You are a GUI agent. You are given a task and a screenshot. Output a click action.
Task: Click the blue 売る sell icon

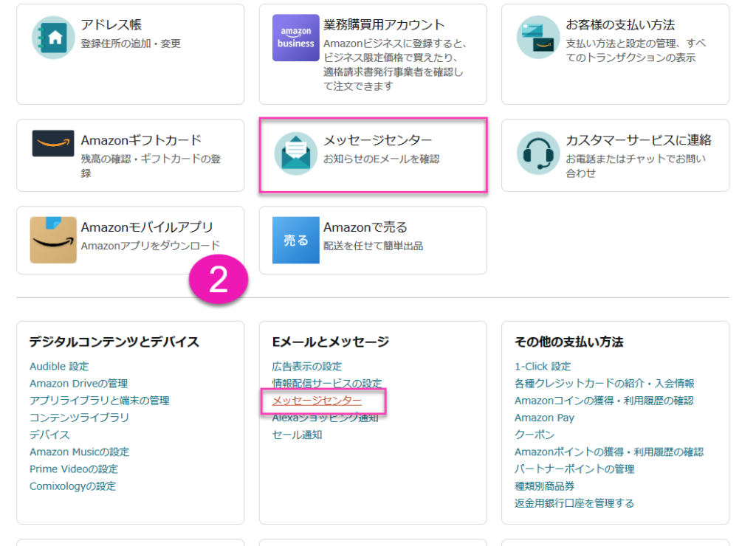295,240
